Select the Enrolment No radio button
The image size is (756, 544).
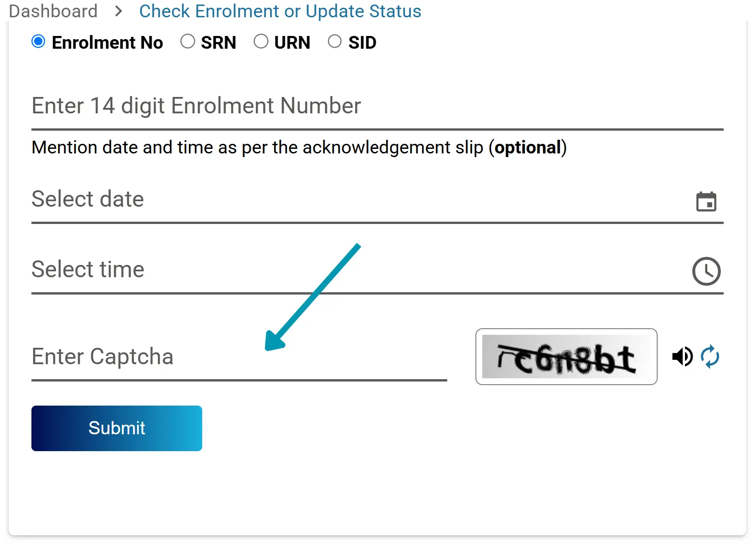pos(38,42)
